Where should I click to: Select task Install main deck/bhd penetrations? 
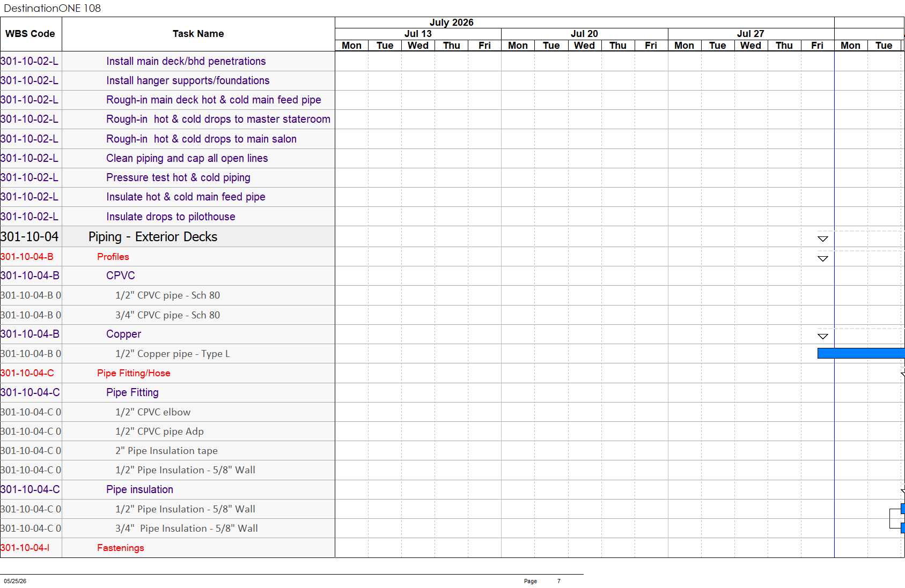point(186,61)
